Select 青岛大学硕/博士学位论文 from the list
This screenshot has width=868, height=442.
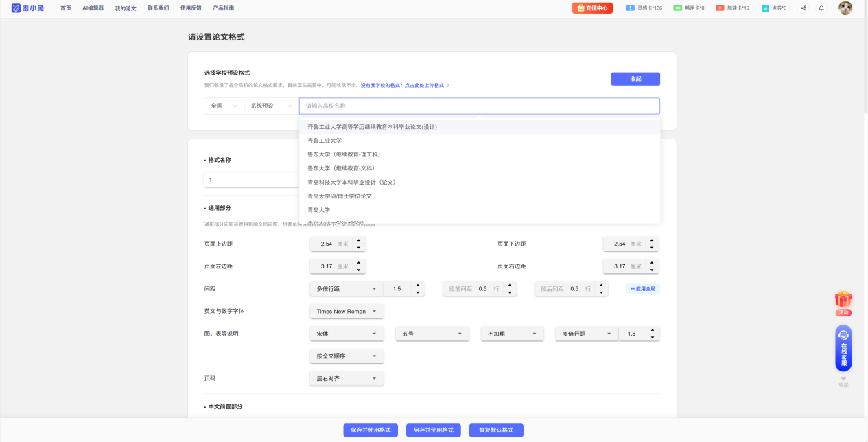pos(340,196)
